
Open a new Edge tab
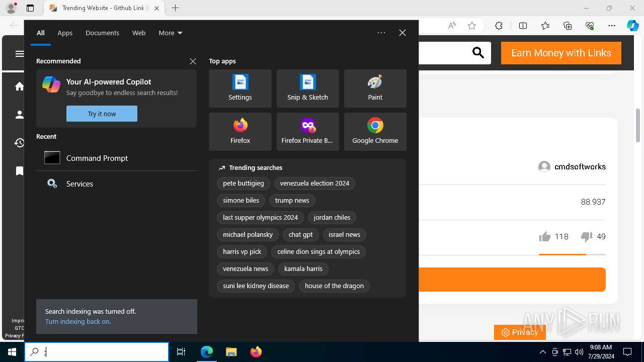click(175, 8)
